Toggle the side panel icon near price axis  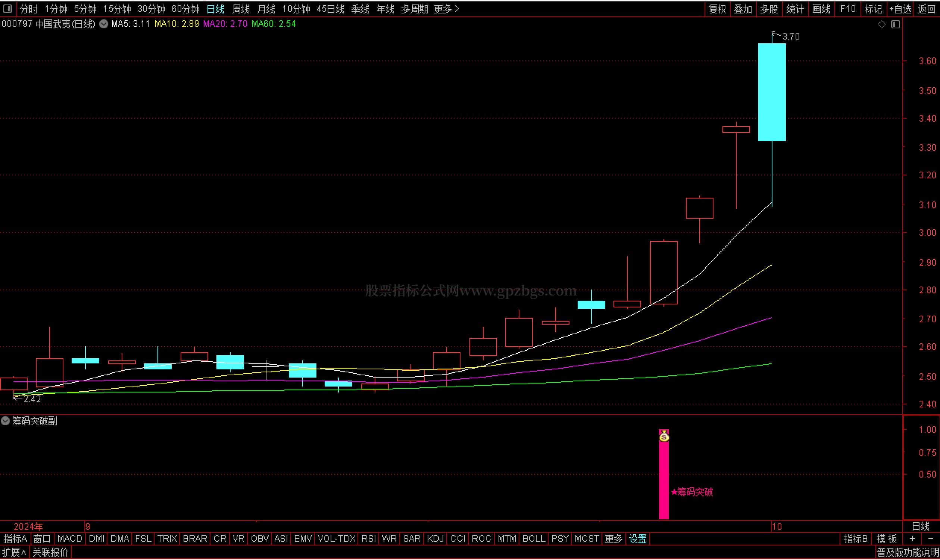click(x=896, y=24)
